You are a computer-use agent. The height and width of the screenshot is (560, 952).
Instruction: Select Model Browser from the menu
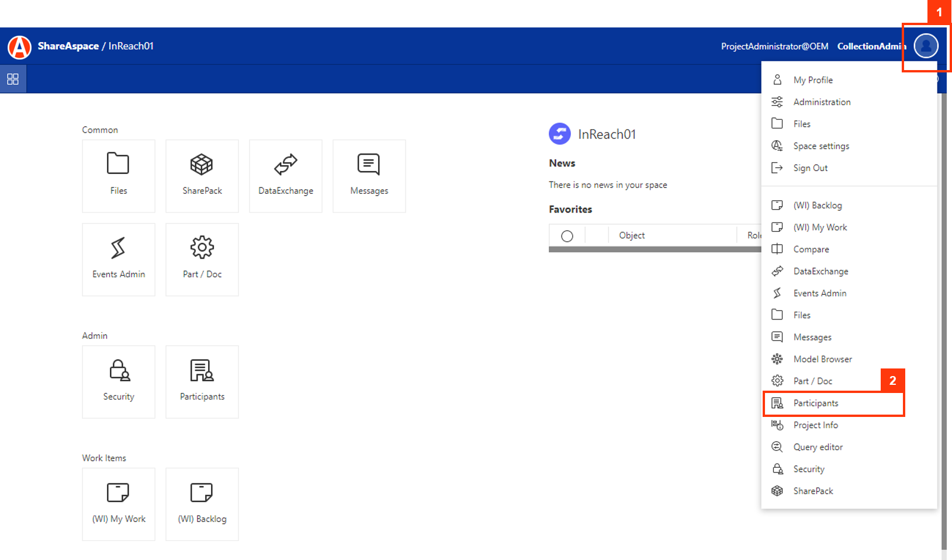click(x=822, y=359)
